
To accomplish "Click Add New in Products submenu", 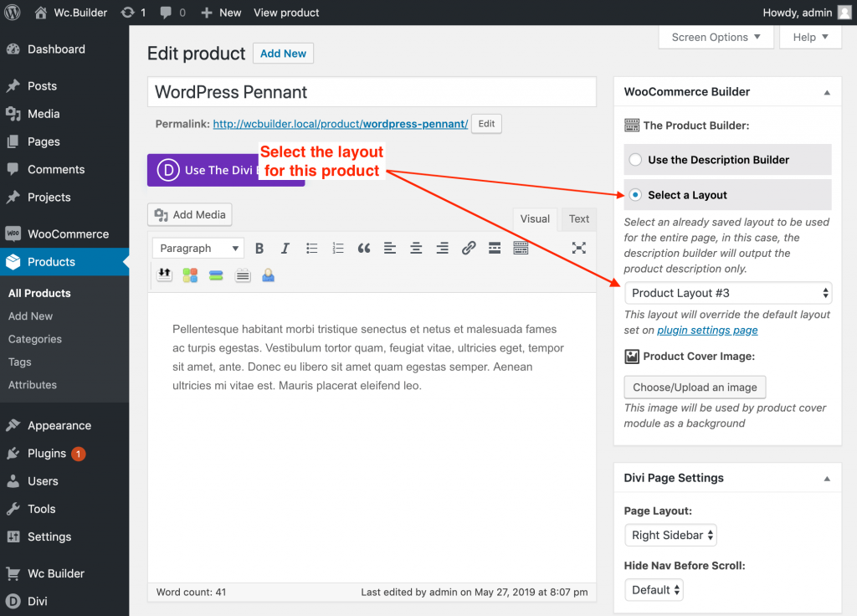I will pos(31,316).
